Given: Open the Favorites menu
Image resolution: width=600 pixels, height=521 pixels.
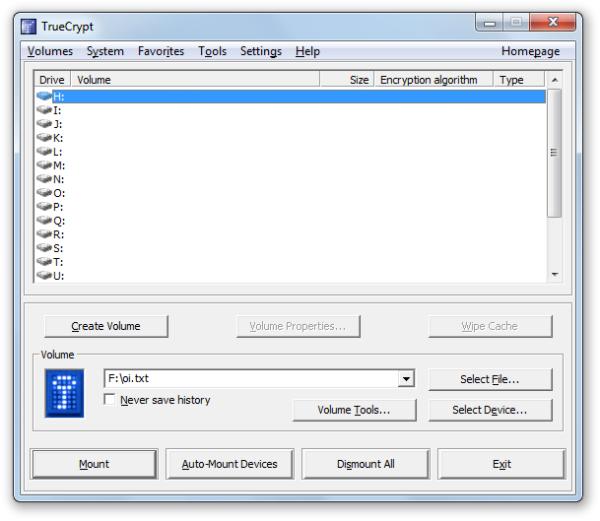Looking at the screenshot, I should coord(161,51).
